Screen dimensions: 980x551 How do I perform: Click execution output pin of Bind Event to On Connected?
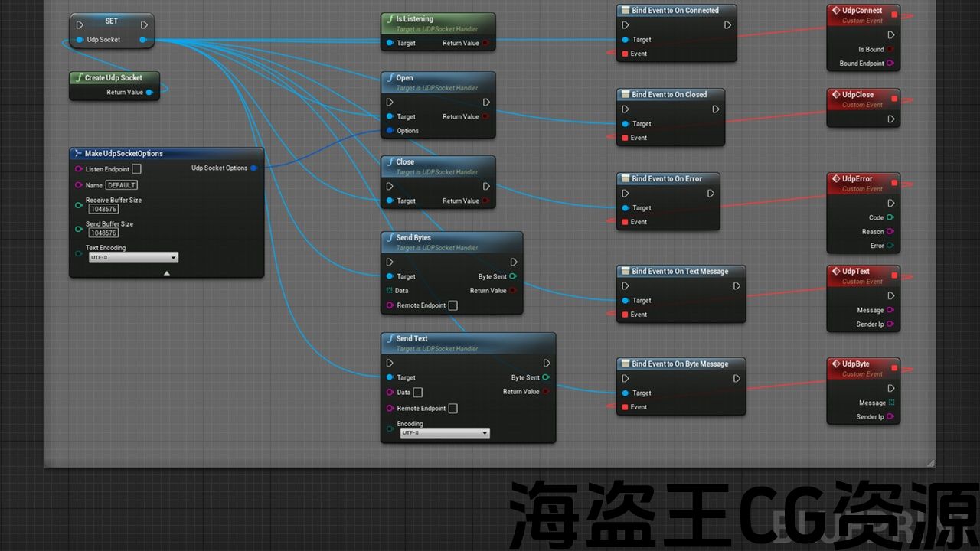(727, 25)
